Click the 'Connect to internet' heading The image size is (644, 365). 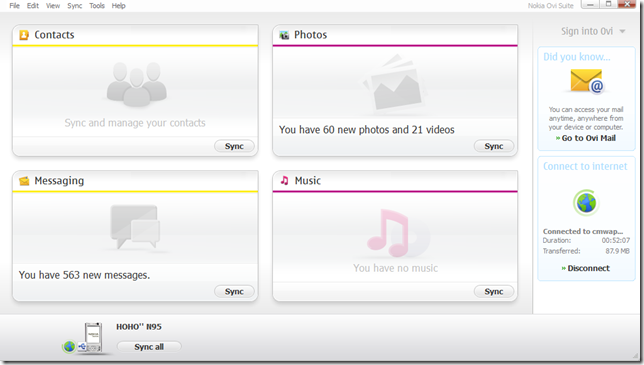(585, 166)
